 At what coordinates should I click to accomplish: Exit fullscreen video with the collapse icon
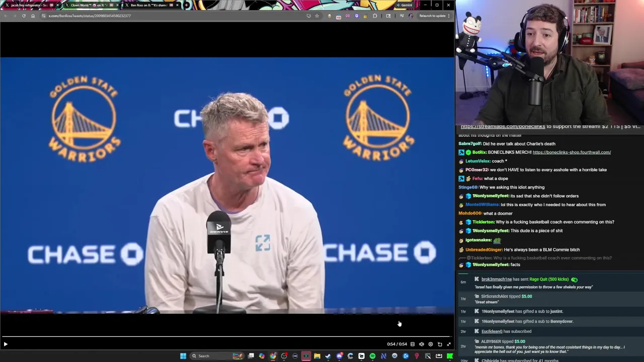449,344
